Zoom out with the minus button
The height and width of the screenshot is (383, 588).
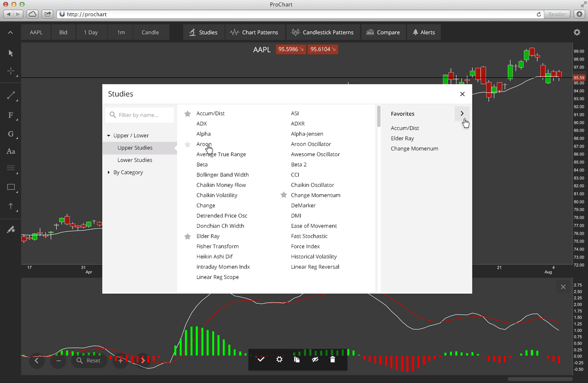[x=58, y=361]
